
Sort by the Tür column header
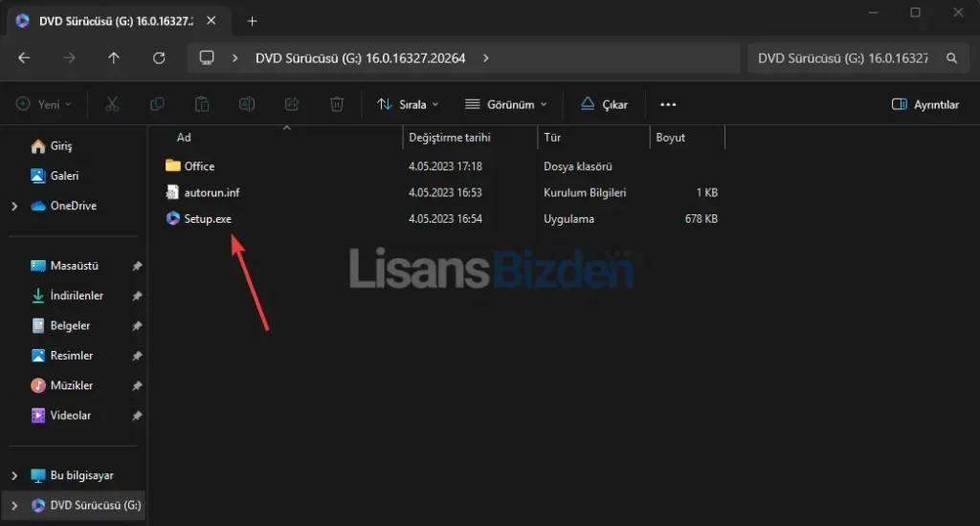552,138
